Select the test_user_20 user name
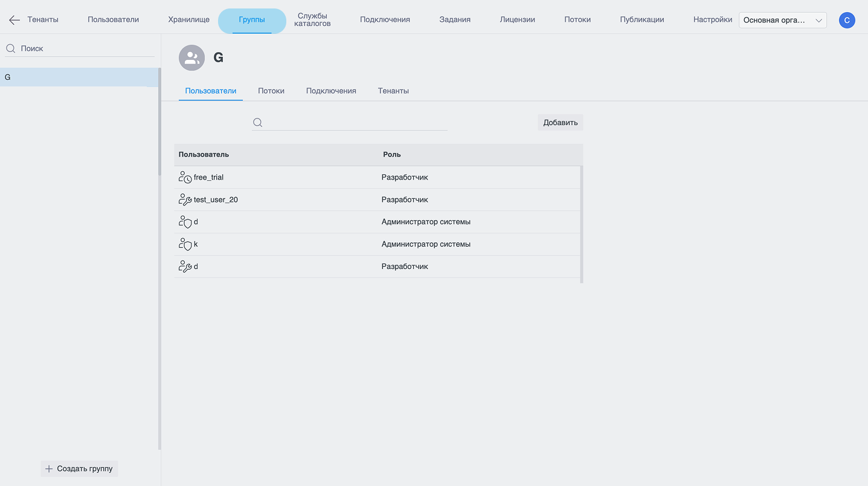Screen dimensions: 868x486 pos(216,200)
